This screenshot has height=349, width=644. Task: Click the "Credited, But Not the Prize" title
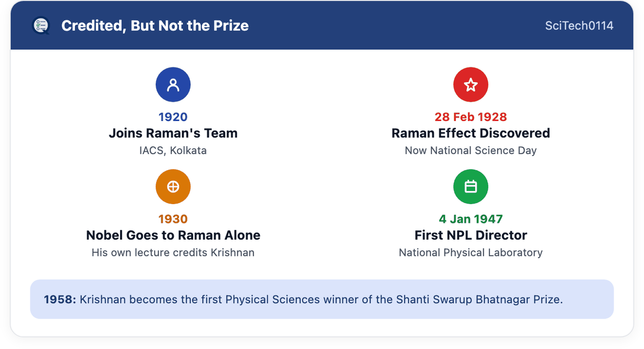155,26
